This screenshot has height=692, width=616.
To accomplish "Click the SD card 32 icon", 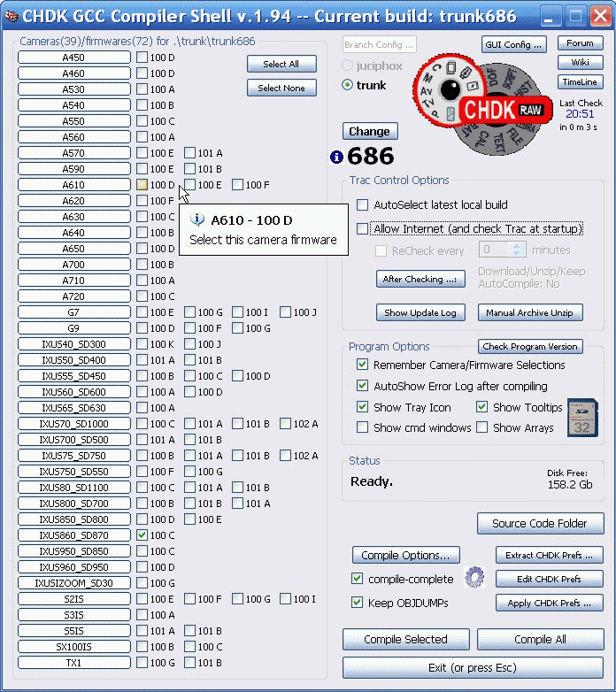I will 582,418.
